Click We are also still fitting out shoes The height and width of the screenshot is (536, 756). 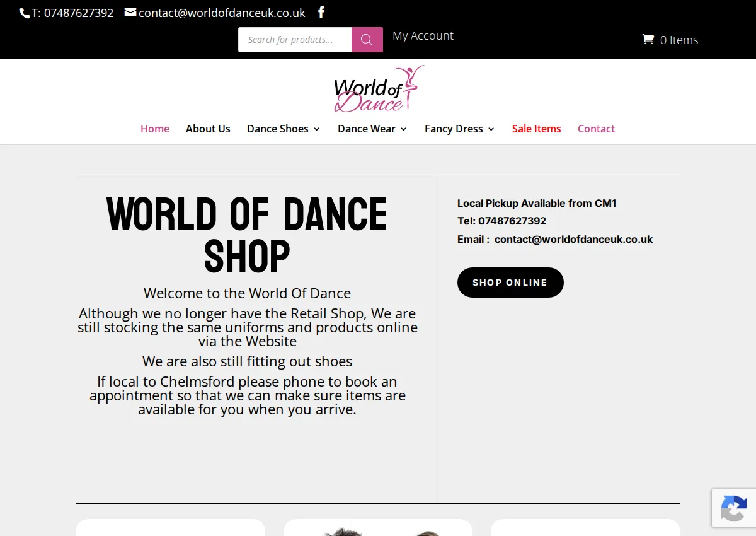247,361
